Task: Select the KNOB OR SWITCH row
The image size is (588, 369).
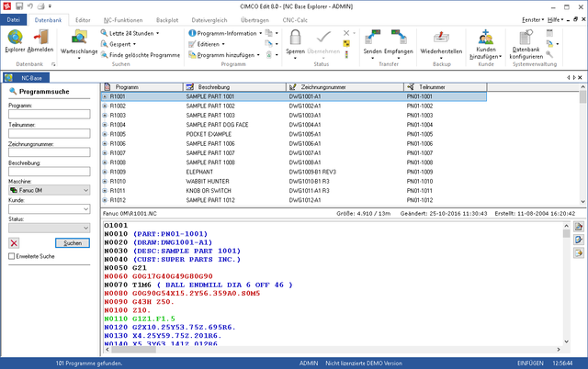Action: pyautogui.click(x=294, y=191)
